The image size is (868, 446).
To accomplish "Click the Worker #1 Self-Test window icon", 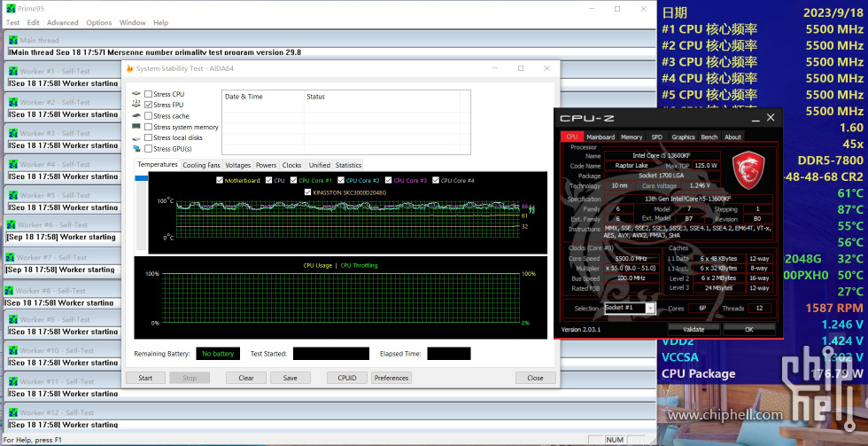I will point(12,71).
